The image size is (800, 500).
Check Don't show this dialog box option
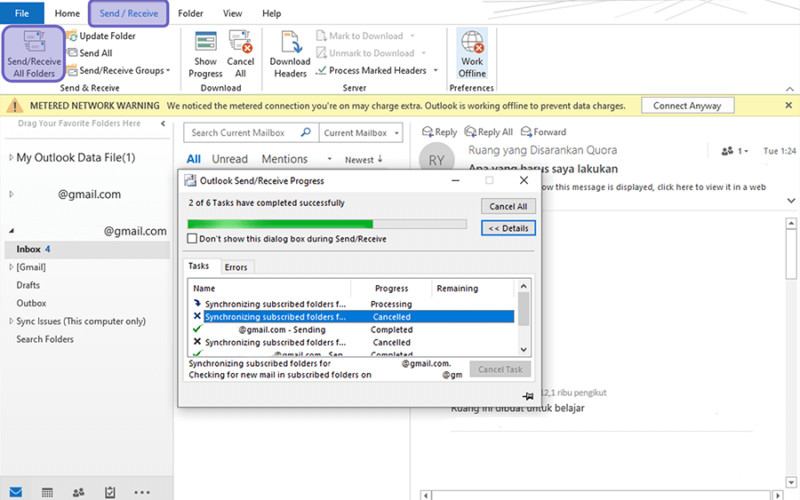192,239
